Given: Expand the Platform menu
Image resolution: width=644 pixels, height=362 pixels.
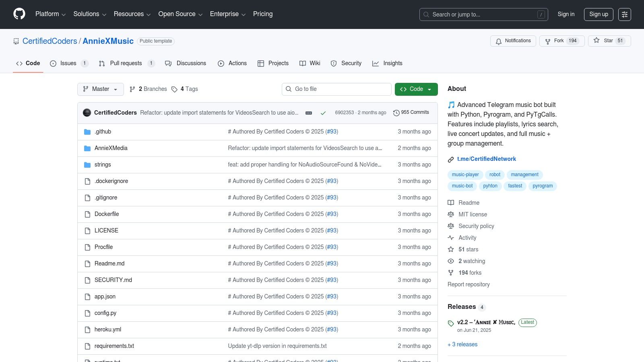Looking at the screenshot, I should pyautogui.click(x=50, y=14).
